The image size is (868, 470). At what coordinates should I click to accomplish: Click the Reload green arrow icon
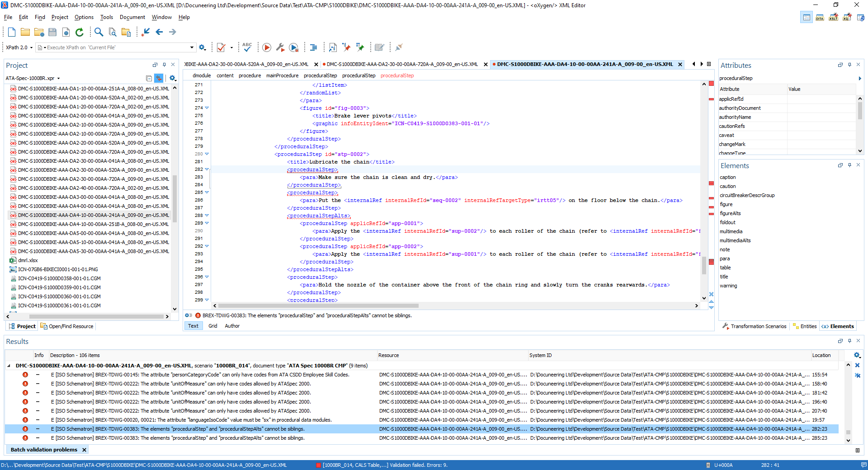[80, 32]
